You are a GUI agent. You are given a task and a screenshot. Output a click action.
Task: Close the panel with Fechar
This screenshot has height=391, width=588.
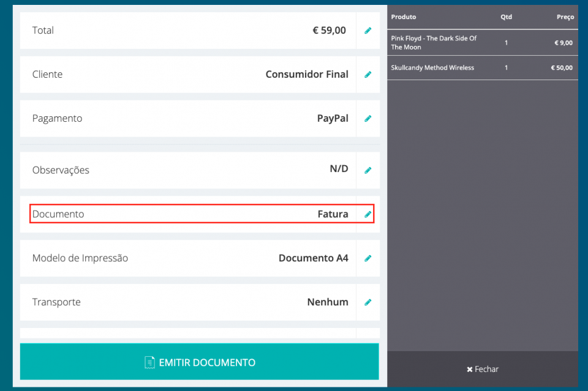point(483,369)
